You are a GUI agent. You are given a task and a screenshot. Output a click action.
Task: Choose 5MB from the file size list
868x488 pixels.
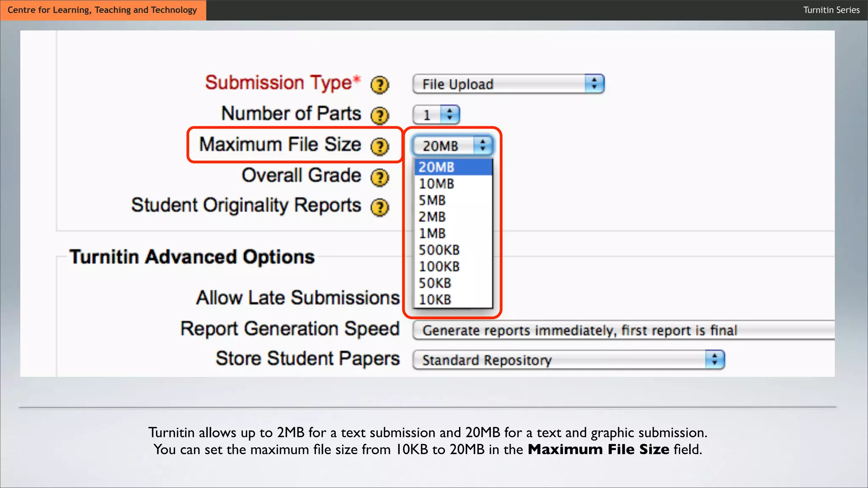tap(453, 200)
